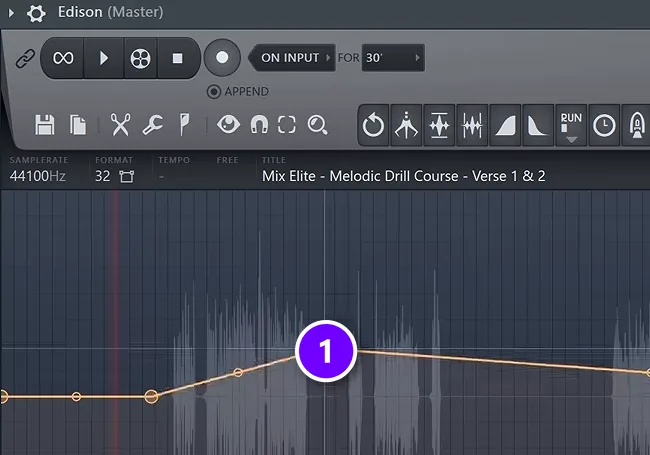Open the 30' recording length dropdown
Viewport: 650px width, 455px height.
point(393,58)
